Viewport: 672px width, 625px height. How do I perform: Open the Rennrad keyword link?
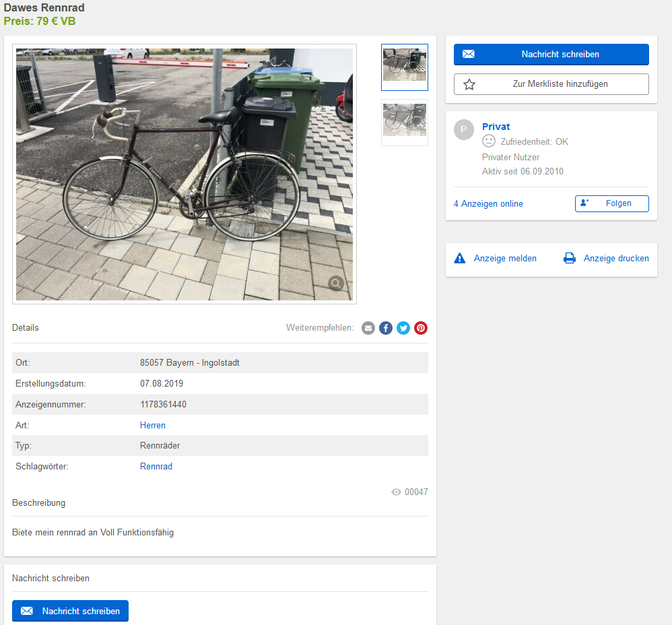pyautogui.click(x=156, y=466)
